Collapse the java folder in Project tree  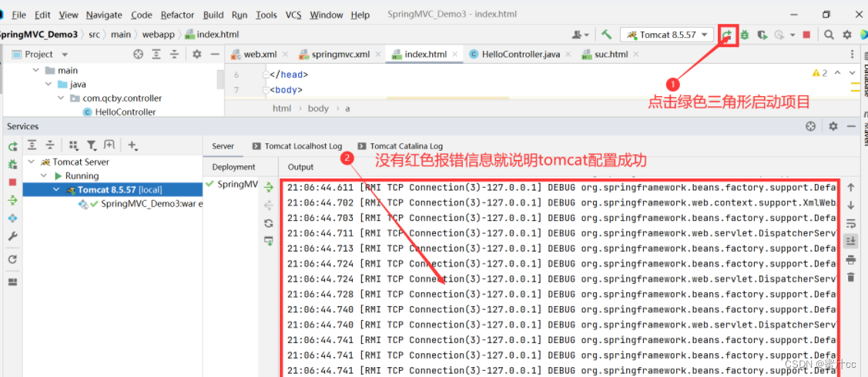(49, 84)
